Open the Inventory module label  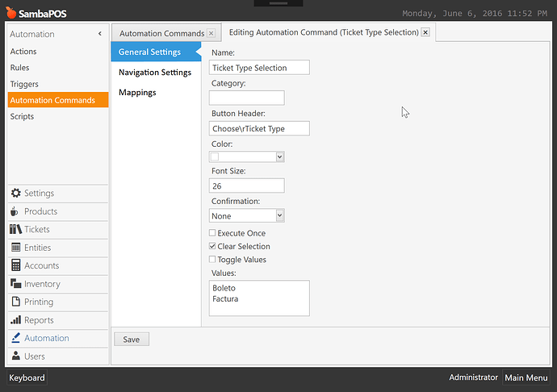42,284
